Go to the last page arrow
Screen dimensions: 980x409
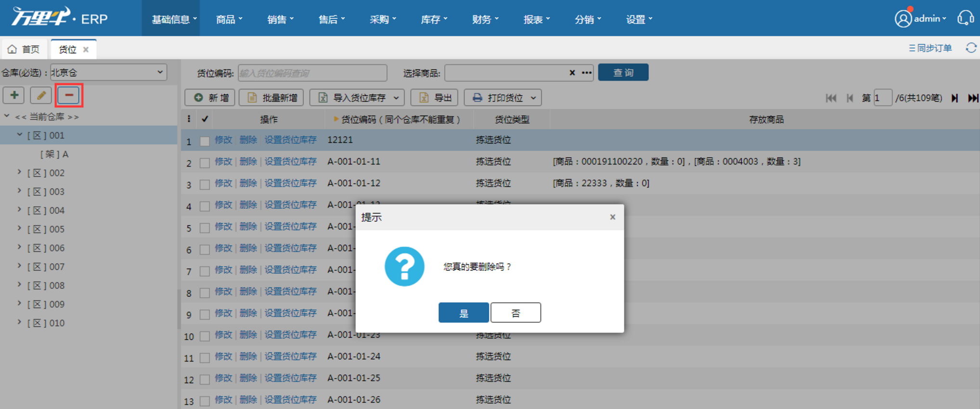(x=973, y=98)
